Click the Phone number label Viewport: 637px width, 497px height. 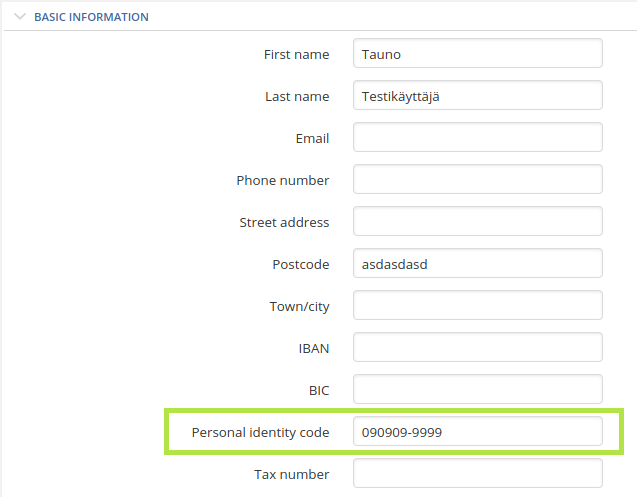coord(283,180)
